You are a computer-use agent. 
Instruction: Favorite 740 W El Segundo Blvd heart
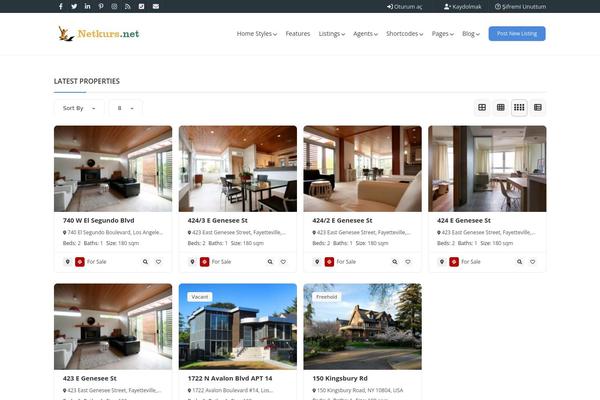(158, 262)
